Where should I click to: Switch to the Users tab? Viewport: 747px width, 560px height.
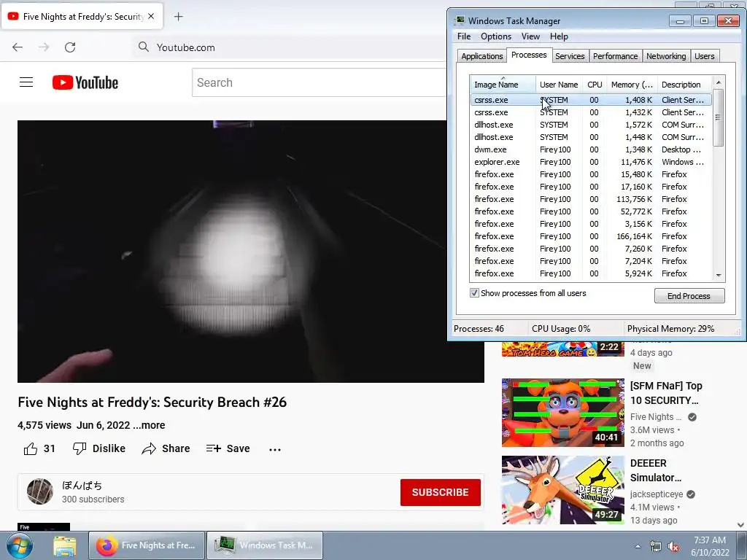pyautogui.click(x=704, y=56)
